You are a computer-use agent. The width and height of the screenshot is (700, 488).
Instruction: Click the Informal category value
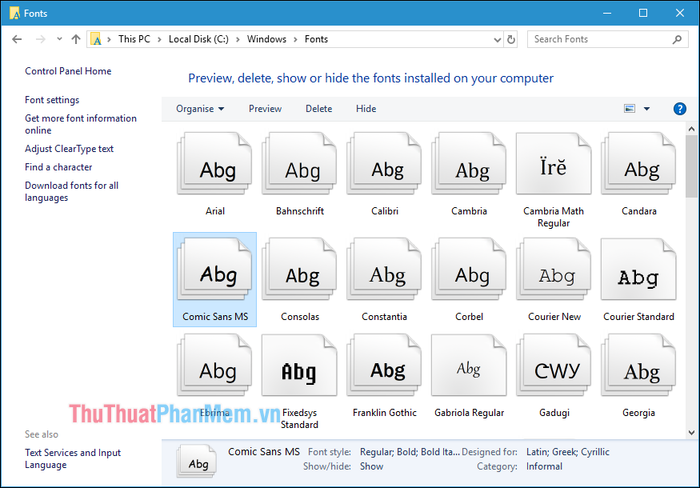click(544, 467)
